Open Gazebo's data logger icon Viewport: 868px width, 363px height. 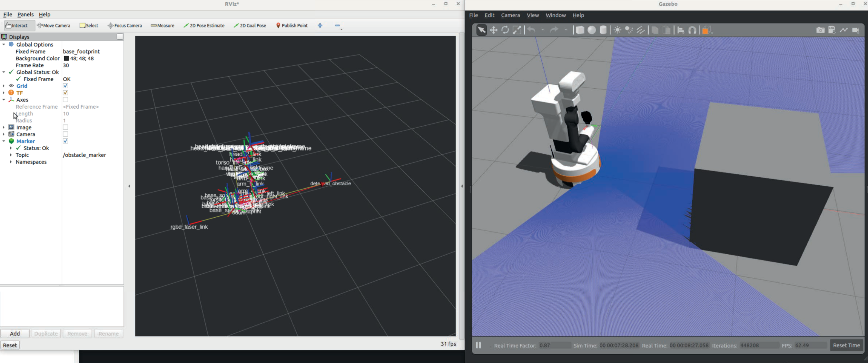[832, 30]
